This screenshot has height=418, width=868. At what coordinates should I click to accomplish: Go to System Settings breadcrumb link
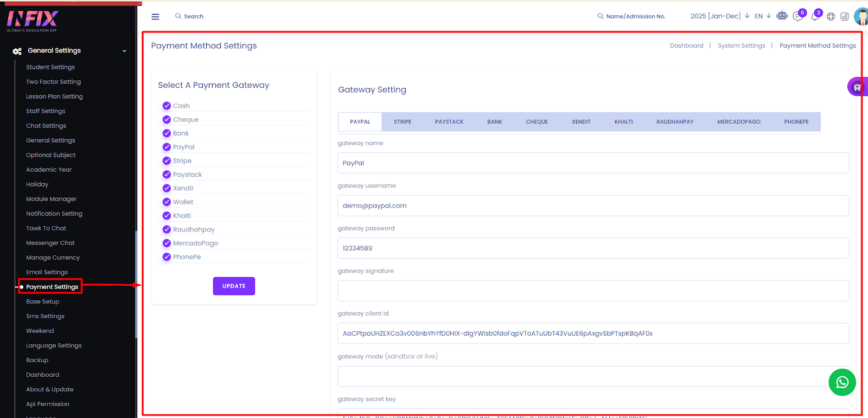[741, 46]
